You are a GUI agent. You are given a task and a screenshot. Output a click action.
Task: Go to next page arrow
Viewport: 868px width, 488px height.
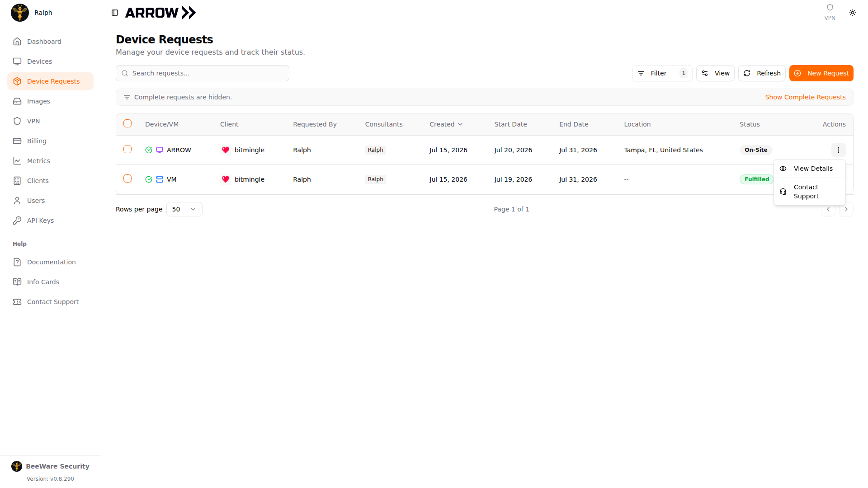tap(846, 209)
